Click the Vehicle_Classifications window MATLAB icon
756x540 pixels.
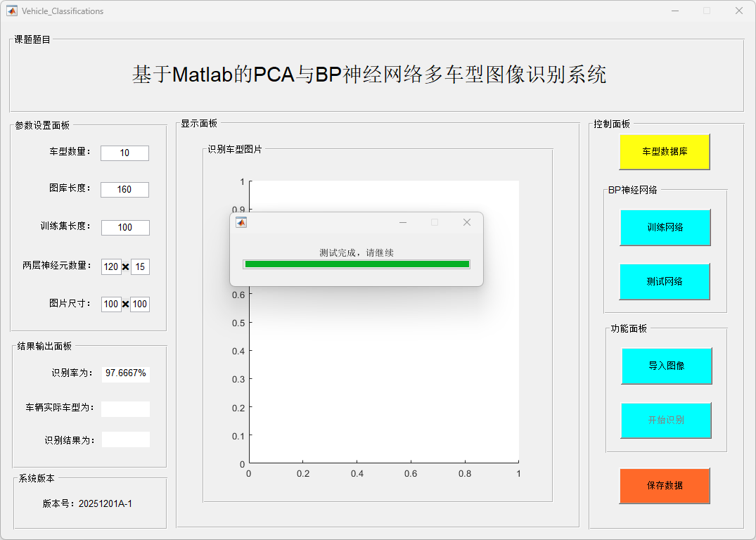(x=12, y=11)
